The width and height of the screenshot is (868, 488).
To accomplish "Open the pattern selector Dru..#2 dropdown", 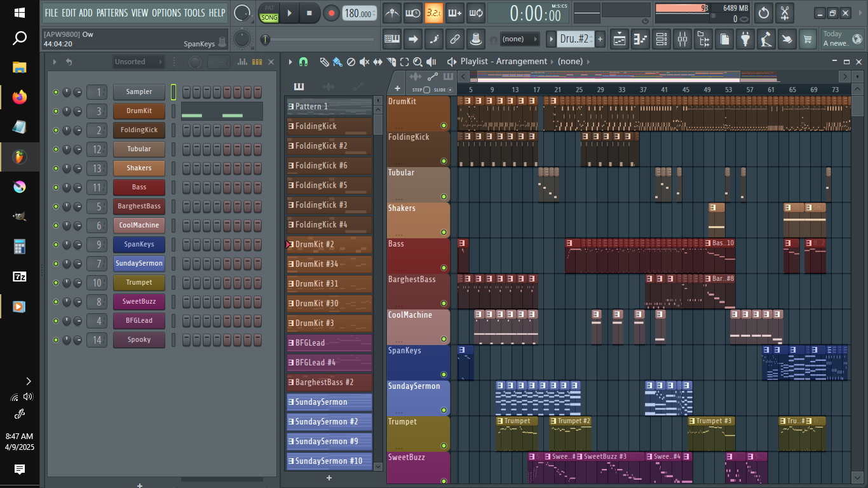I will tap(575, 39).
